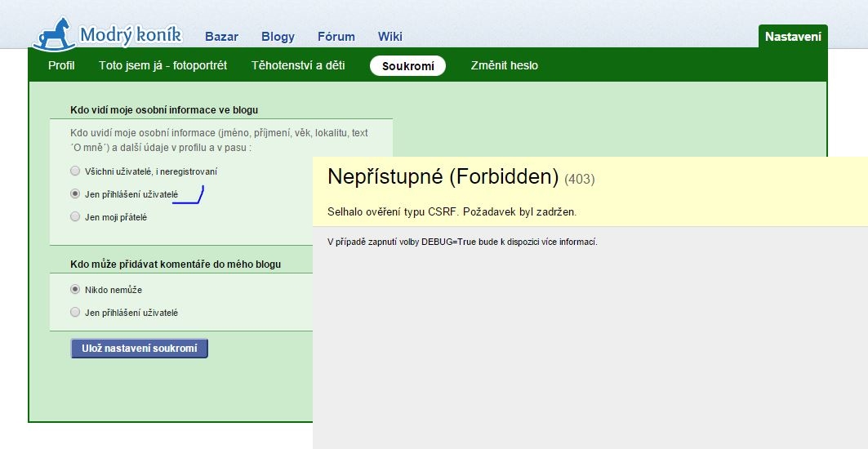This screenshot has width=868, height=449.
Task: Open the Těhotenství a děti tab
Action: (298, 65)
